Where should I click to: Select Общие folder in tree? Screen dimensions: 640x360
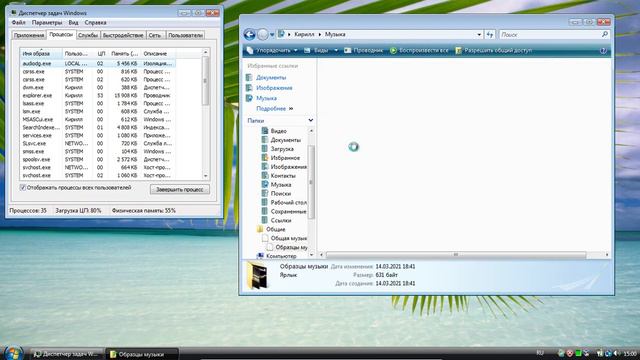[x=275, y=229]
